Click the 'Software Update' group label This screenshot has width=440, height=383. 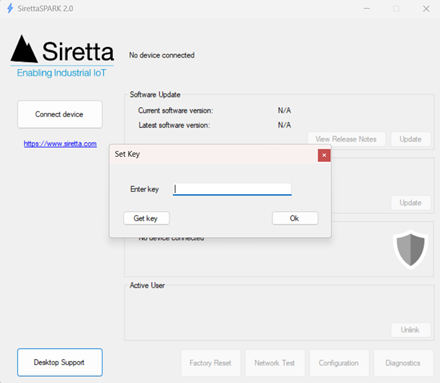click(x=155, y=95)
